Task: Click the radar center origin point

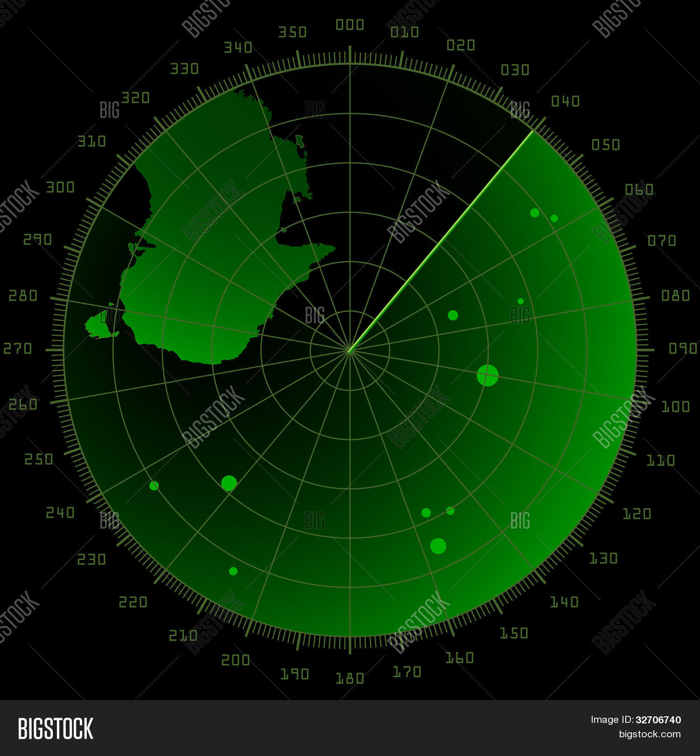Action: [350, 350]
